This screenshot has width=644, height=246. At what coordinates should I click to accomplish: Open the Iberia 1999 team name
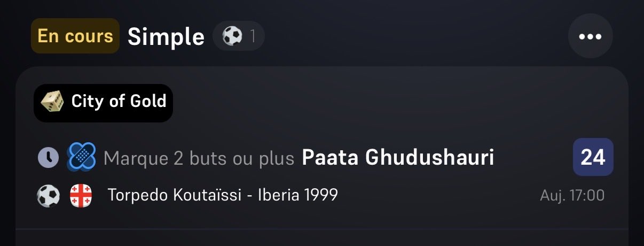coord(298,195)
